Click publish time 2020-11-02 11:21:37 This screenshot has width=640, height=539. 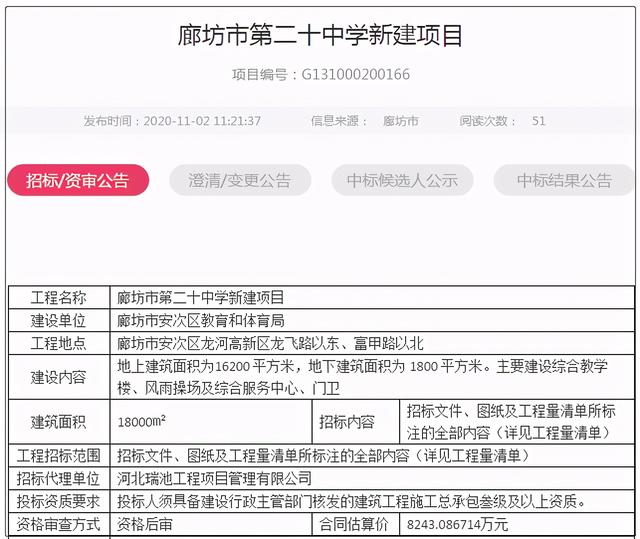[x=202, y=121]
